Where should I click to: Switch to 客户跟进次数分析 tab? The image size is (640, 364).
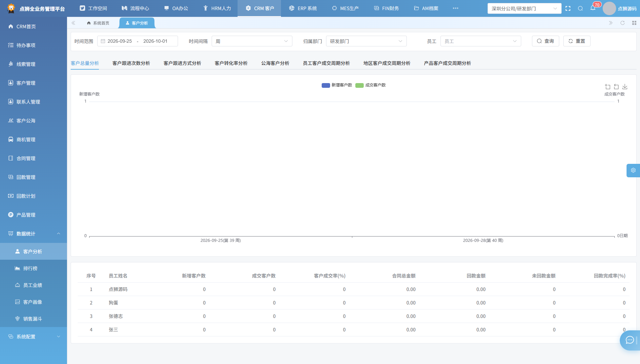(x=131, y=63)
